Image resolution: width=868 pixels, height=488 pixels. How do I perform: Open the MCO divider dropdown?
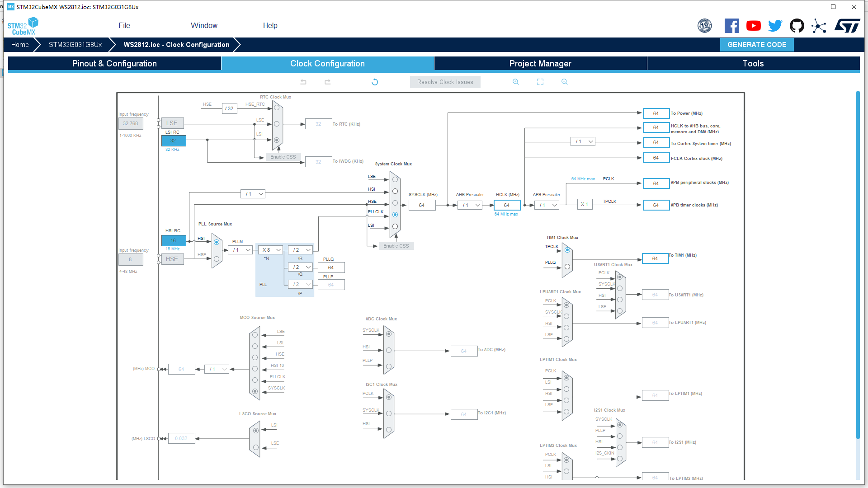(217, 369)
